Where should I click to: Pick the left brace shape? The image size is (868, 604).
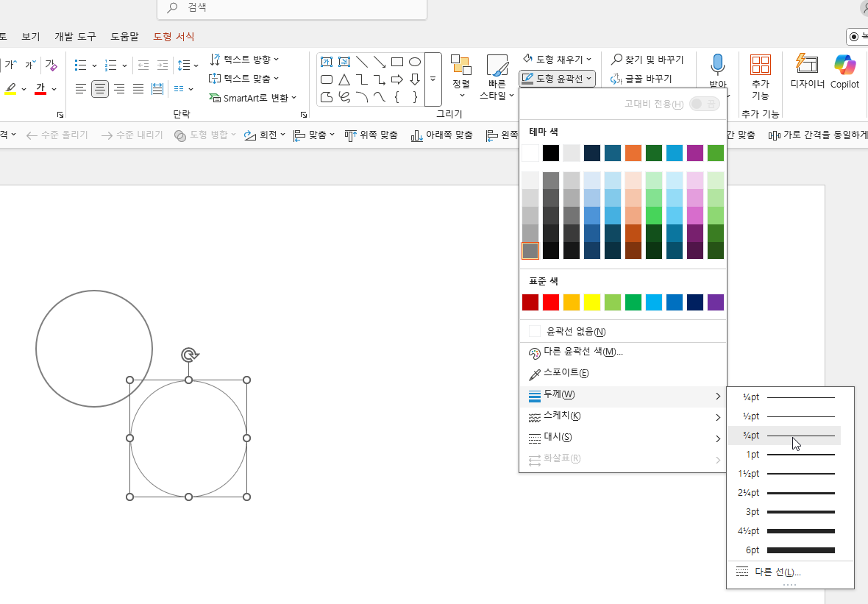397,97
